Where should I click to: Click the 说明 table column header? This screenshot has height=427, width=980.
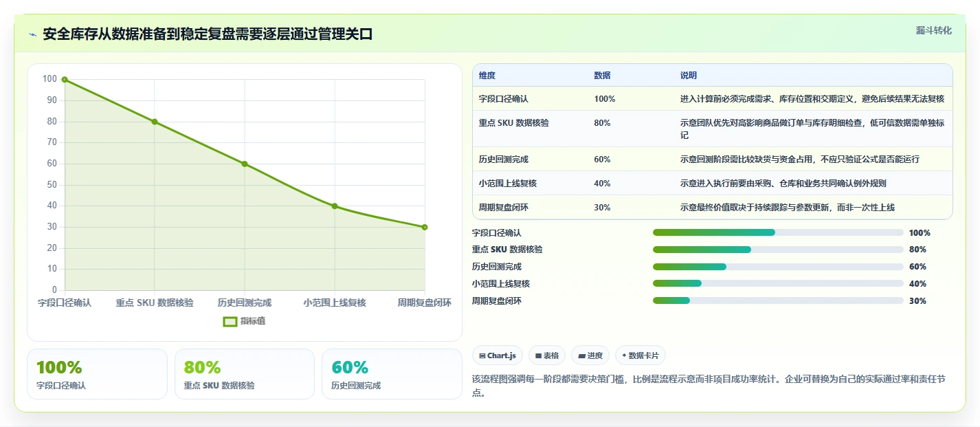689,76
